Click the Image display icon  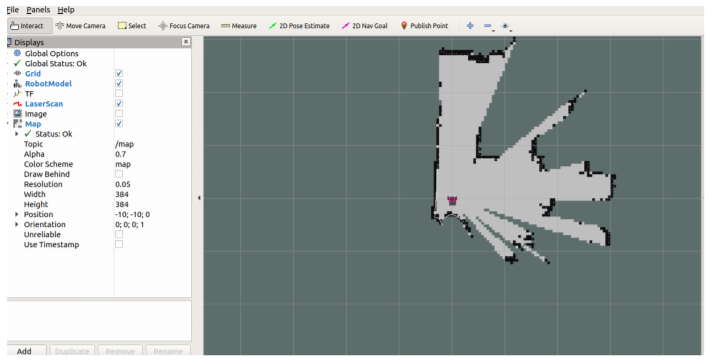[17, 114]
